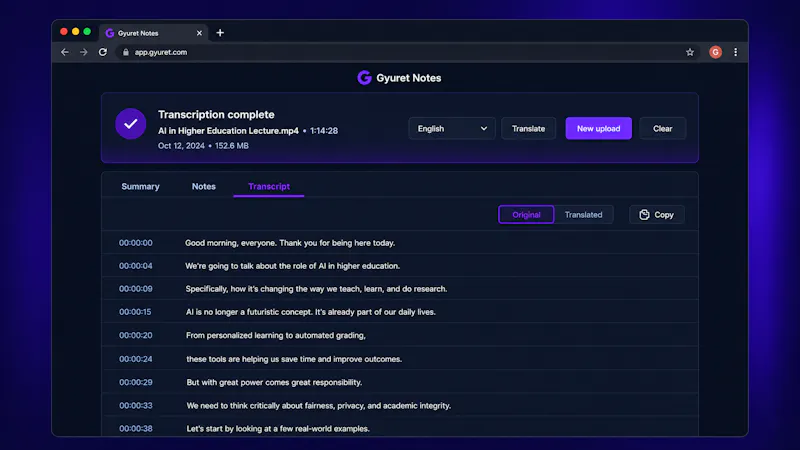Image resolution: width=800 pixels, height=450 pixels.
Task: Jump to timestamp 00:00:09
Action: pos(136,289)
